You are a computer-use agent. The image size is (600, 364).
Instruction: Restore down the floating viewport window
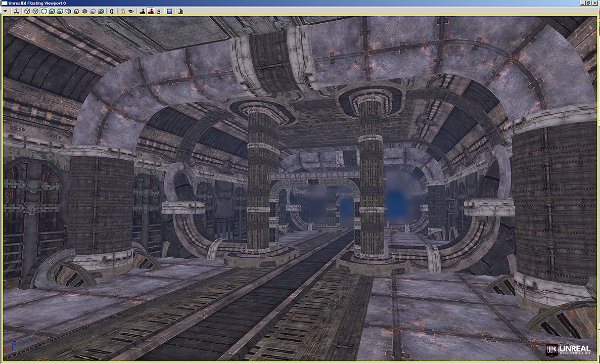coord(588,3)
